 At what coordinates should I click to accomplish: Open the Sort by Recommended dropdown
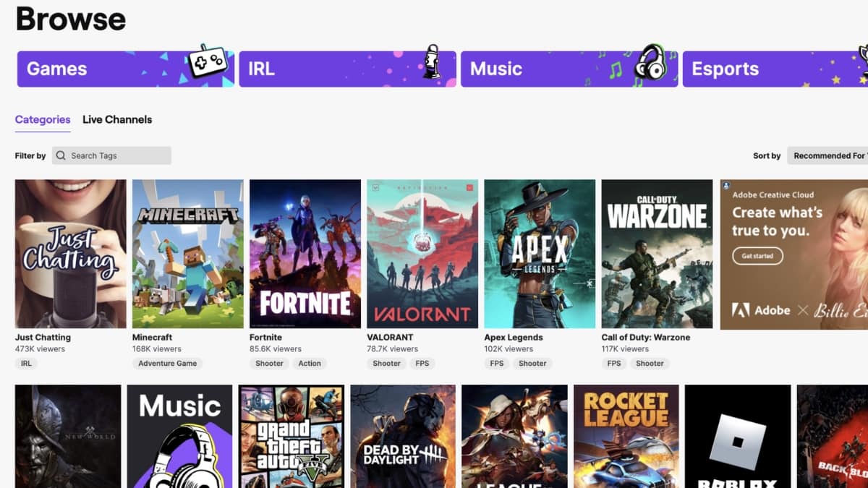[827, 155]
